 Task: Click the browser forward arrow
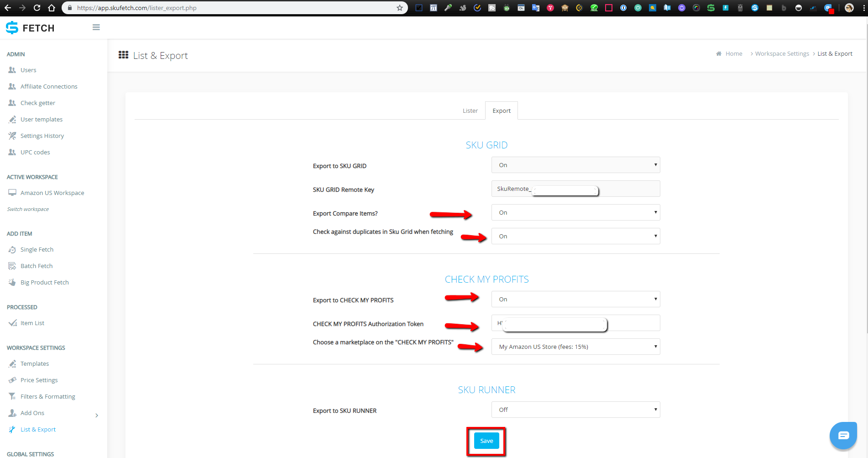pyautogui.click(x=22, y=8)
